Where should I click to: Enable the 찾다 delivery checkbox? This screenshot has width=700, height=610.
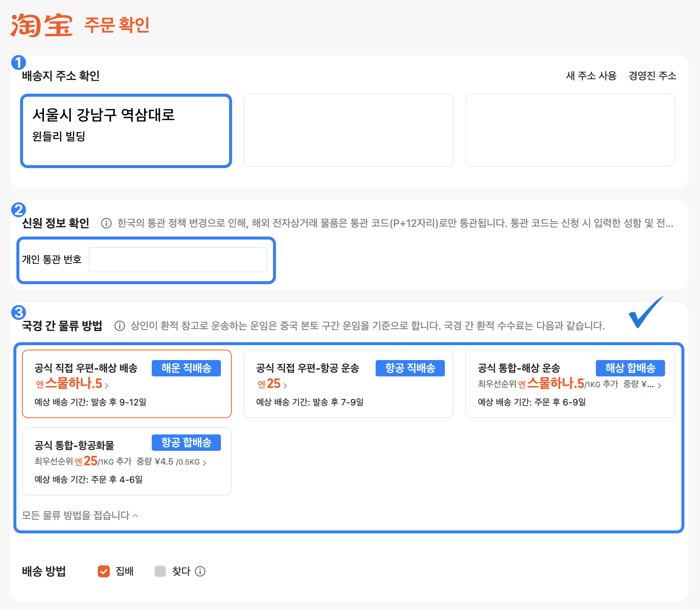coord(160,571)
